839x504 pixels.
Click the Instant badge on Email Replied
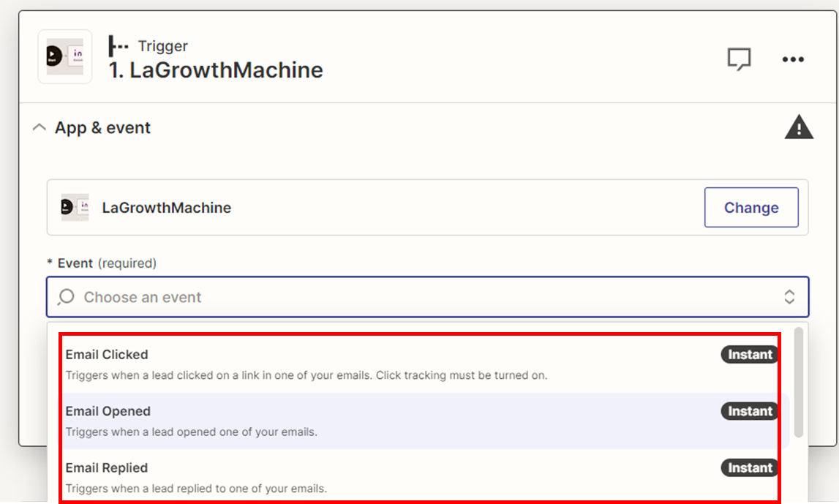click(x=749, y=467)
